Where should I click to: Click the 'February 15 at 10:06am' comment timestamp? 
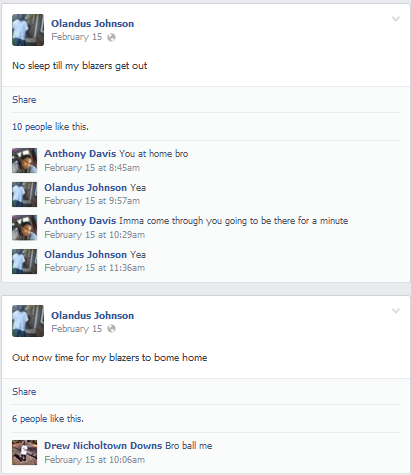click(95, 460)
